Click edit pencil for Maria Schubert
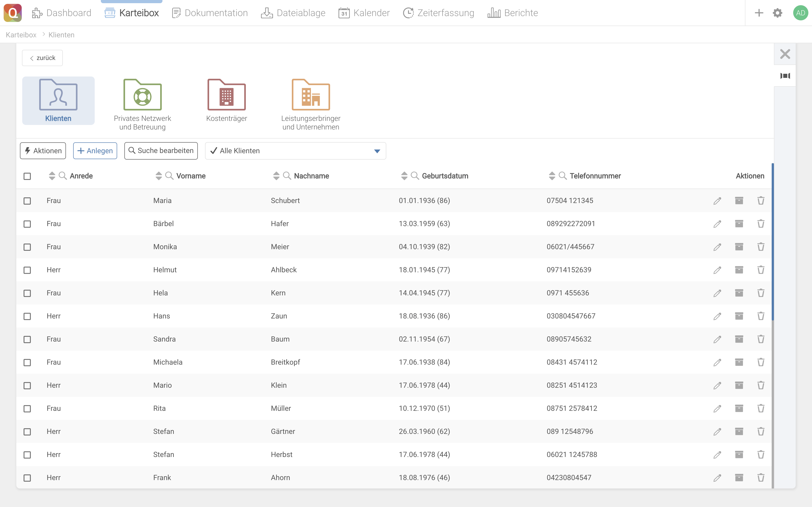Viewport: 812px width, 507px height. tap(717, 201)
